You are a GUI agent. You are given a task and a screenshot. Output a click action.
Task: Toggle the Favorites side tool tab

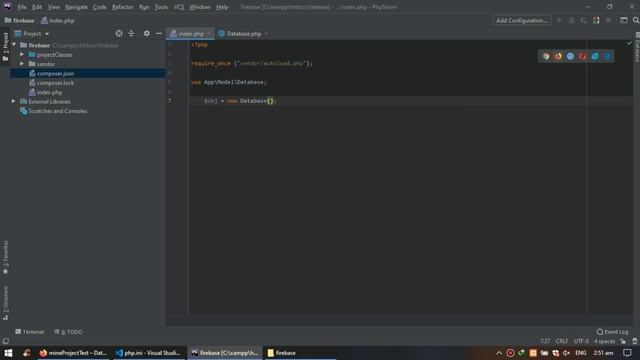[5, 257]
